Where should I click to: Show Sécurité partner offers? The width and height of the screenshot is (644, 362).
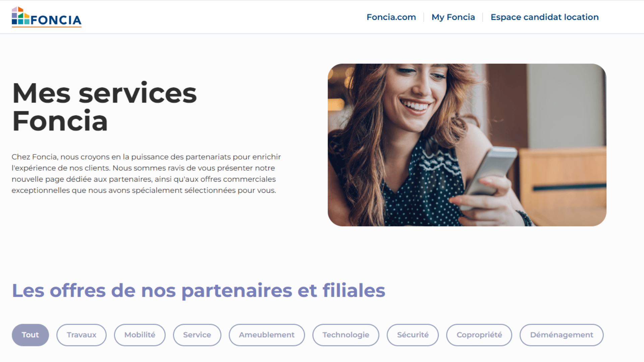(x=413, y=335)
